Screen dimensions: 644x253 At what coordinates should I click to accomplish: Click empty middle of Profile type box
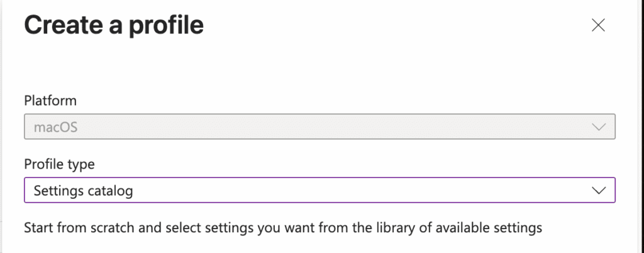[x=352, y=190]
